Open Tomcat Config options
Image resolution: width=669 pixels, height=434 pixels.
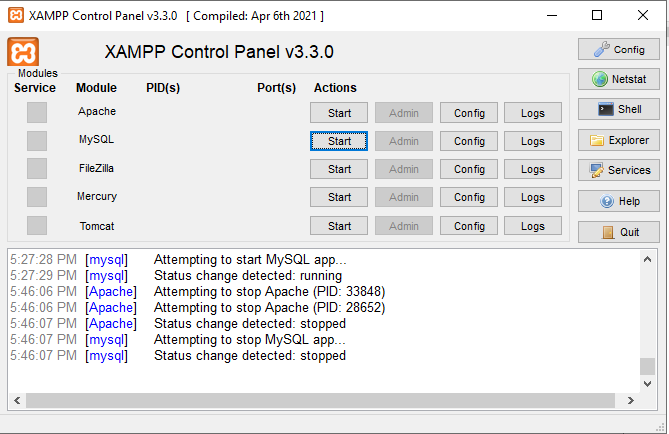pos(469,226)
